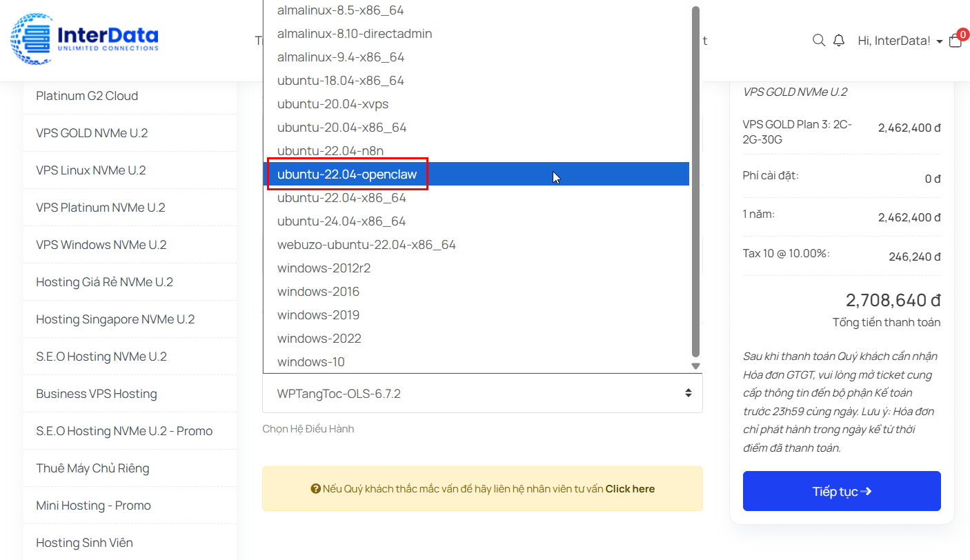Image resolution: width=970 pixels, height=560 pixels.
Task: Pick windows-2022 option
Action: point(477,339)
